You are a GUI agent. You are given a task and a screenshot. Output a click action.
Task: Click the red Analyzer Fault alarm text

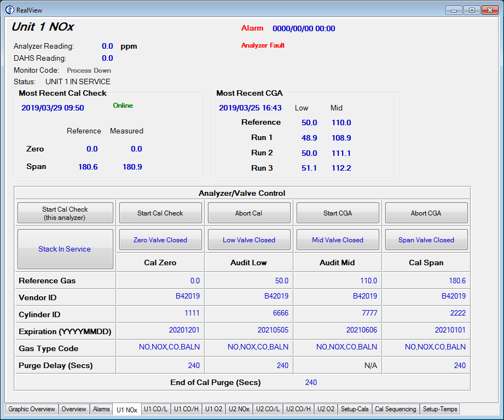(263, 45)
